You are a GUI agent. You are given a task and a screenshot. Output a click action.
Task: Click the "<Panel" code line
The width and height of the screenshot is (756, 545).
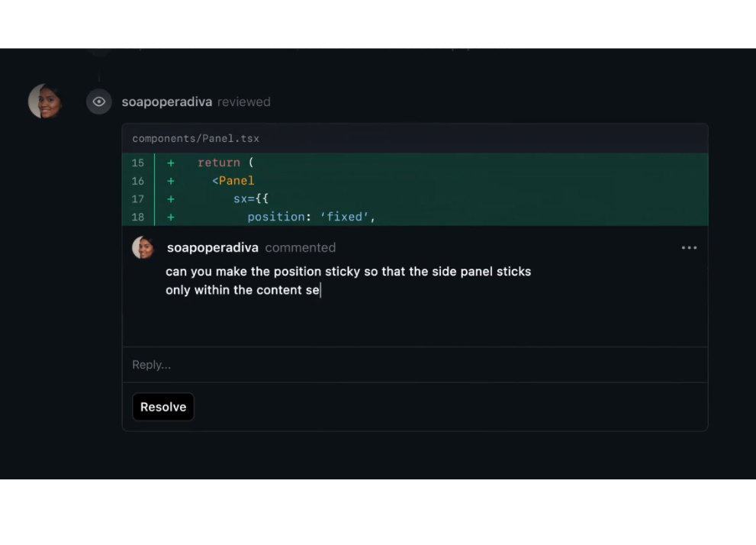coord(233,181)
